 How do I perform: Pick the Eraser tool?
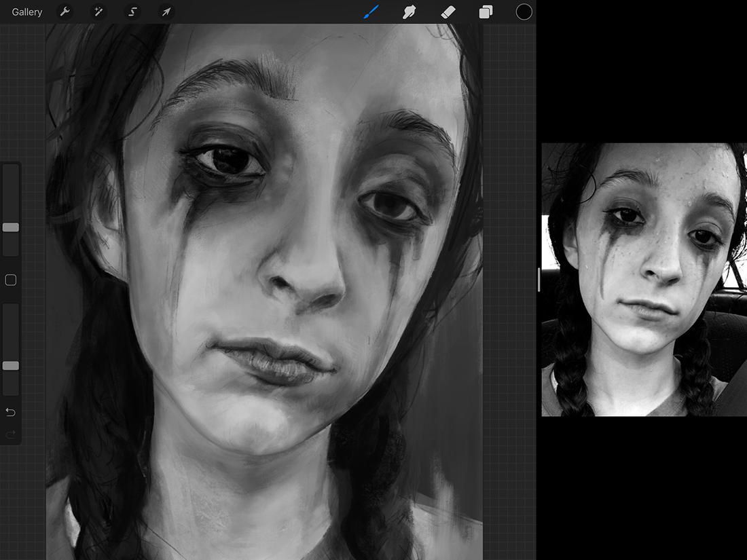coord(448,12)
